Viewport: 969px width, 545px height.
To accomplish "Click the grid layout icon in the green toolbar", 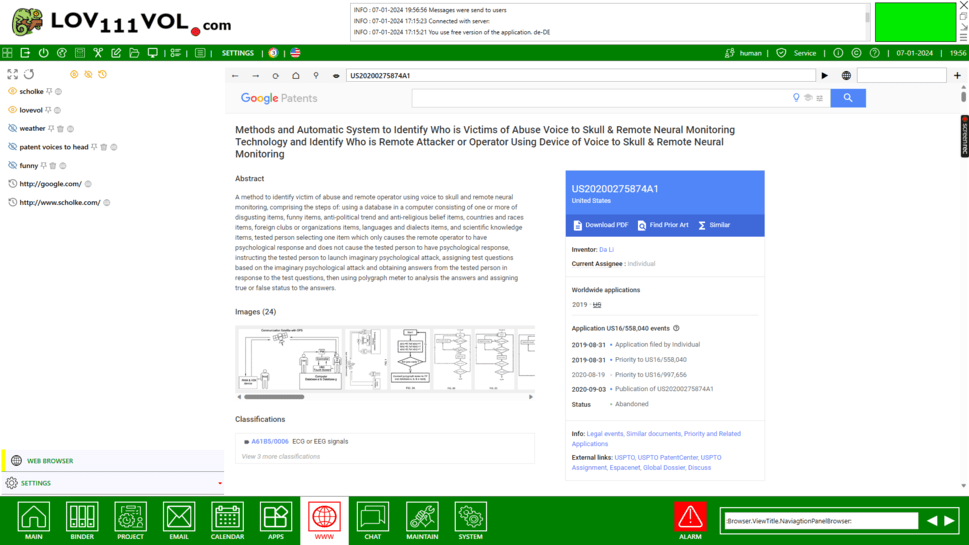I will 7,53.
